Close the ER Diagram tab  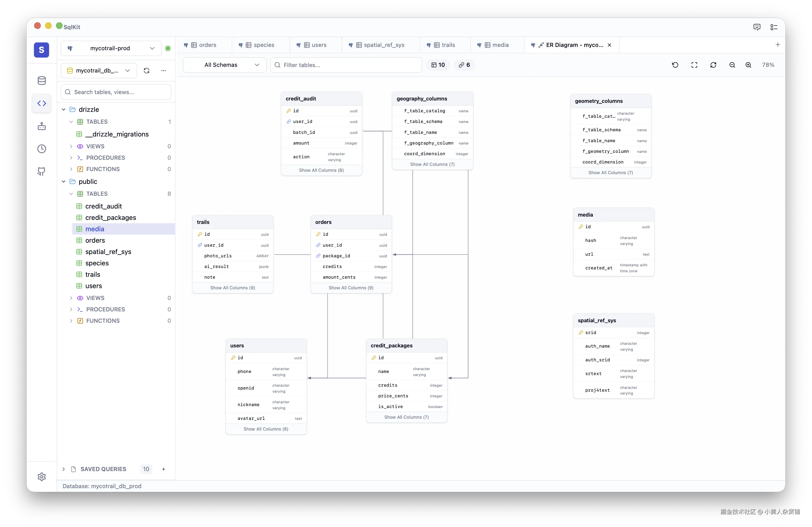point(609,45)
